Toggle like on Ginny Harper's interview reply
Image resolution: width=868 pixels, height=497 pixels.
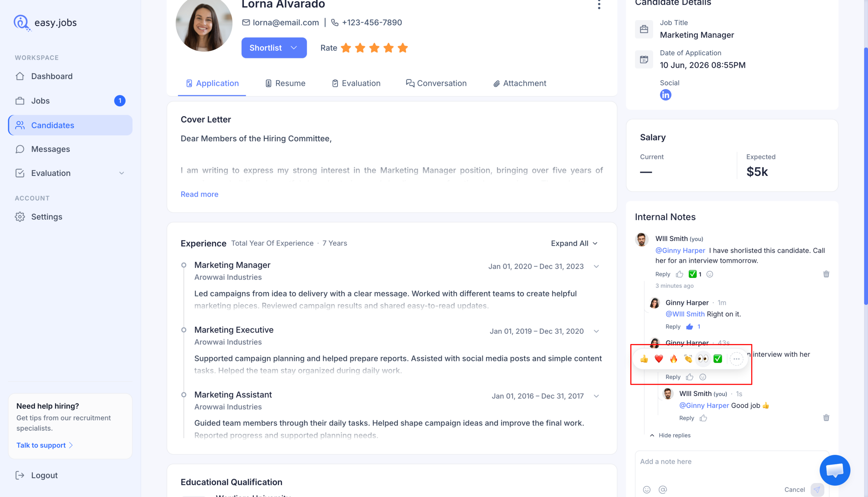tap(690, 377)
